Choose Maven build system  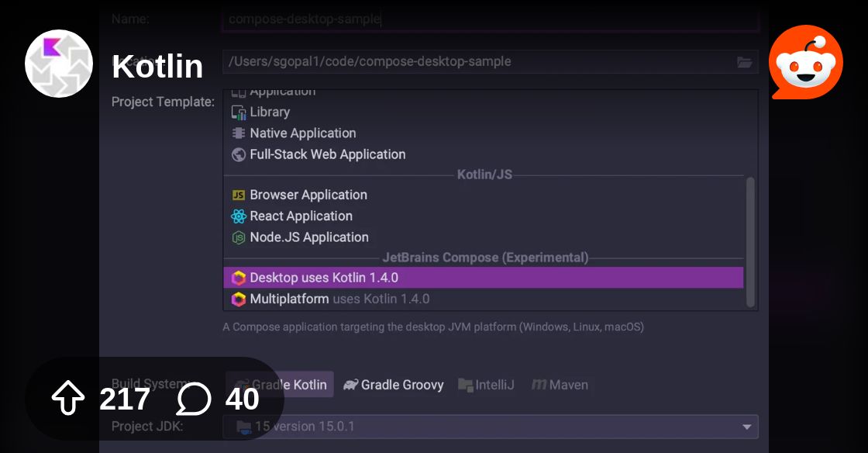[560, 384]
